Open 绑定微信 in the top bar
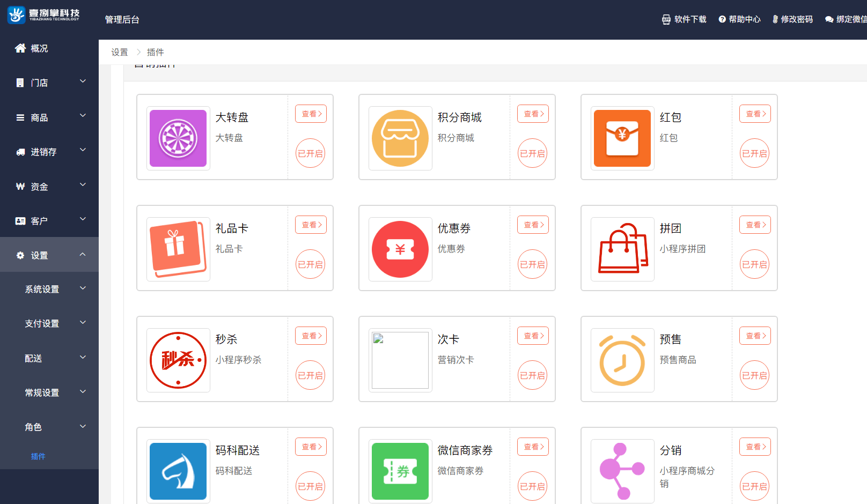The height and width of the screenshot is (504, 867). (x=846, y=19)
